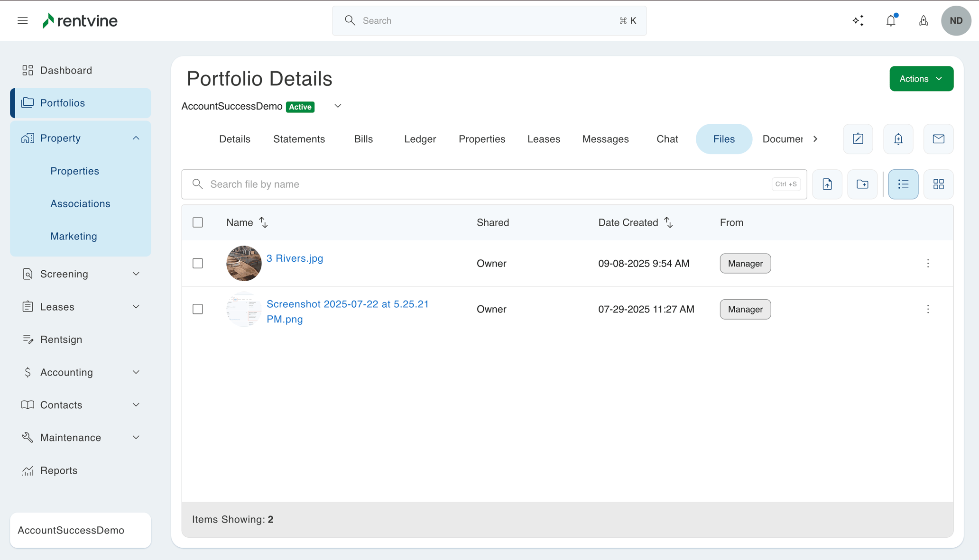
Task: Open the envelope email icon
Action: click(938, 139)
